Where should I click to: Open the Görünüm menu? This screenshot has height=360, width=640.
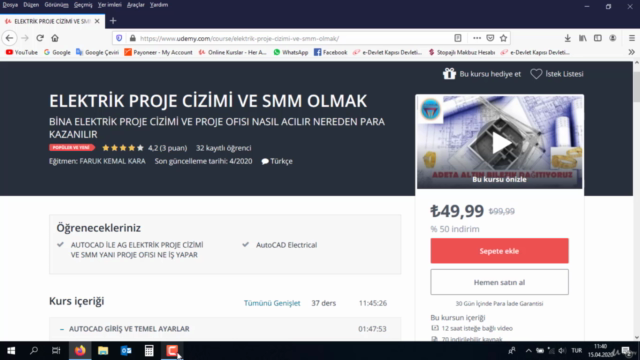tap(56, 5)
